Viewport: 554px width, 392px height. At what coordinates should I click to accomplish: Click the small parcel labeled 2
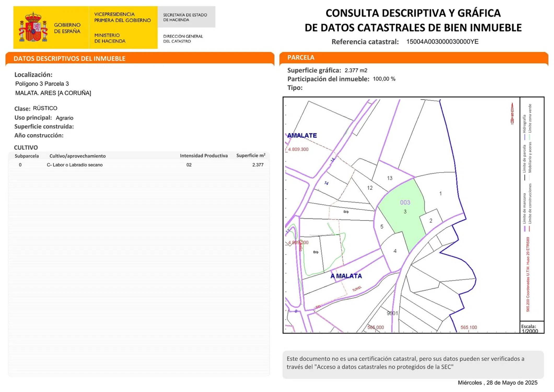coord(431,221)
